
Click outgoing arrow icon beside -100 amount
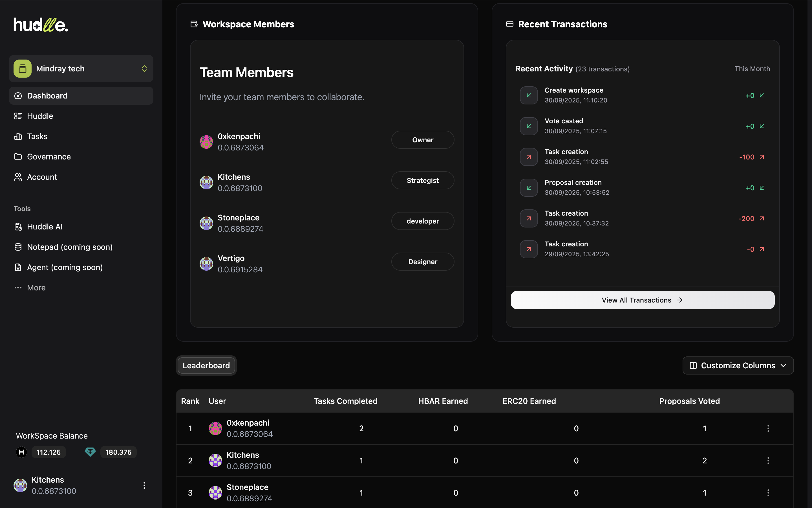tap(762, 157)
